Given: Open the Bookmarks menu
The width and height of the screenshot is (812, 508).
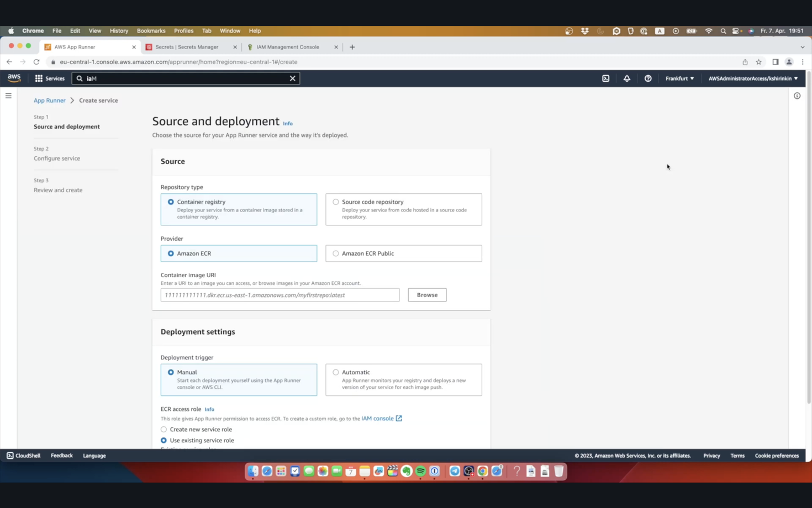Looking at the screenshot, I should (x=151, y=31).
